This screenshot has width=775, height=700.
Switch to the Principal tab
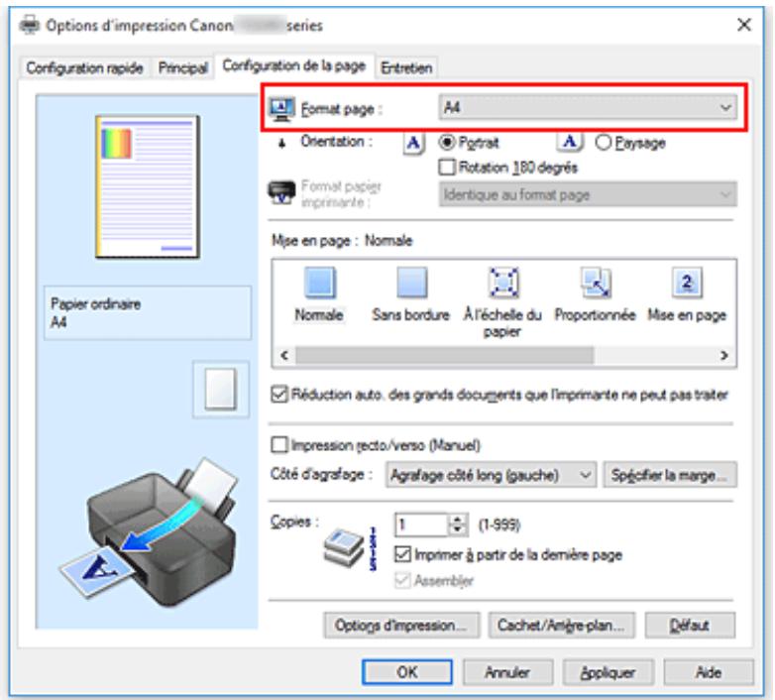tap(183, 67)
